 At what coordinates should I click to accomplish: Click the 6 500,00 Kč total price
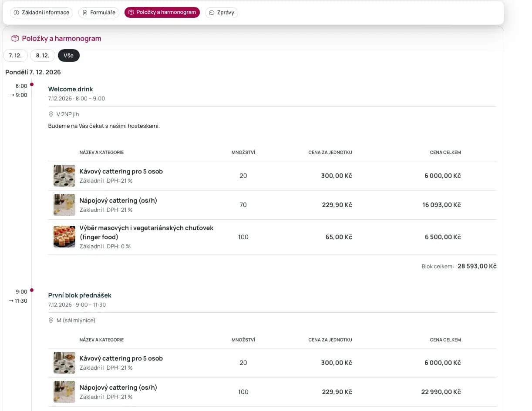pyautogui.click(x=443, y=237)
